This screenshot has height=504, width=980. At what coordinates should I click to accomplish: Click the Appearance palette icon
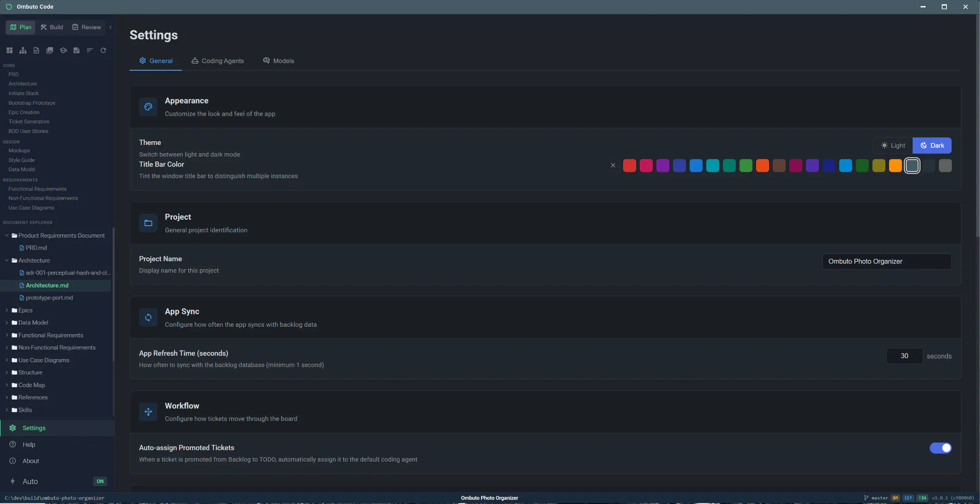pyautogui.click(x=148, y=107)
